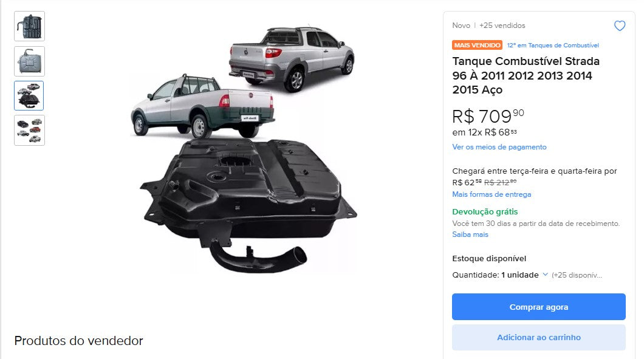Click the MAIS VENDIDO badge

pos(478,45)
